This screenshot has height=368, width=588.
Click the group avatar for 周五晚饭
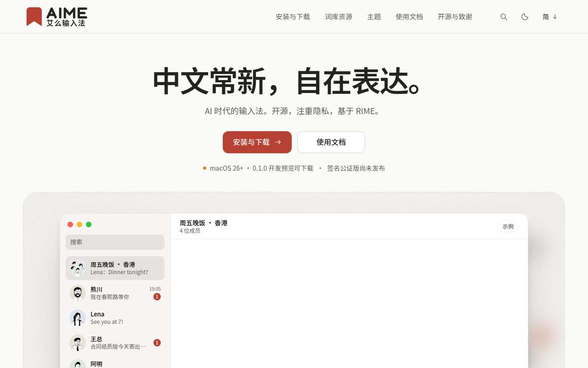(78, 268)
